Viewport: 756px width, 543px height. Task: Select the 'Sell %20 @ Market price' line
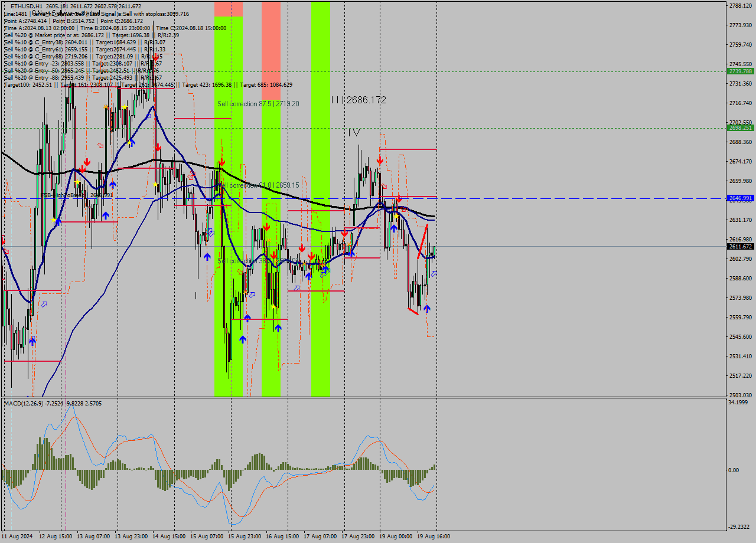pos(92,35)
